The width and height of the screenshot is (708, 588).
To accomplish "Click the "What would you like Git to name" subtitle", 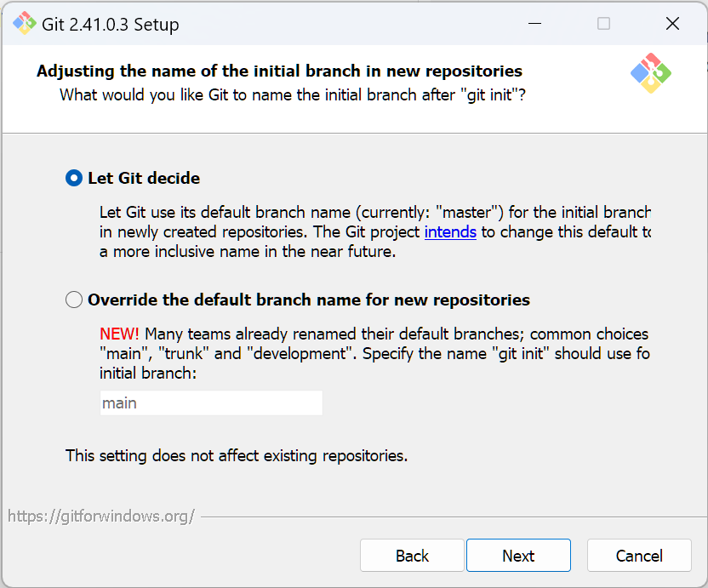I will 292,94.
